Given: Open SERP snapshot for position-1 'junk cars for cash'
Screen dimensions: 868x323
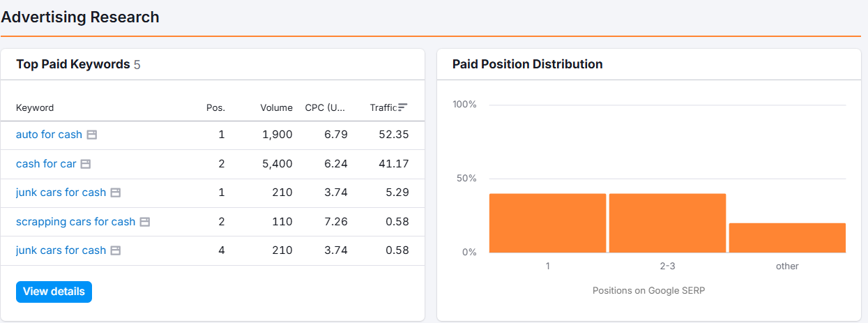Looking at the screenshot, I should click(116, 193).
